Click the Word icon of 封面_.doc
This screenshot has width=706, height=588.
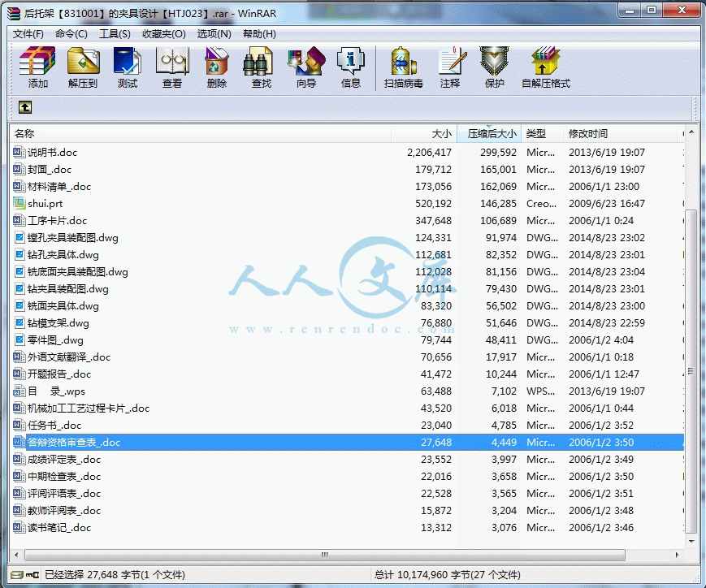pos(19,169)
